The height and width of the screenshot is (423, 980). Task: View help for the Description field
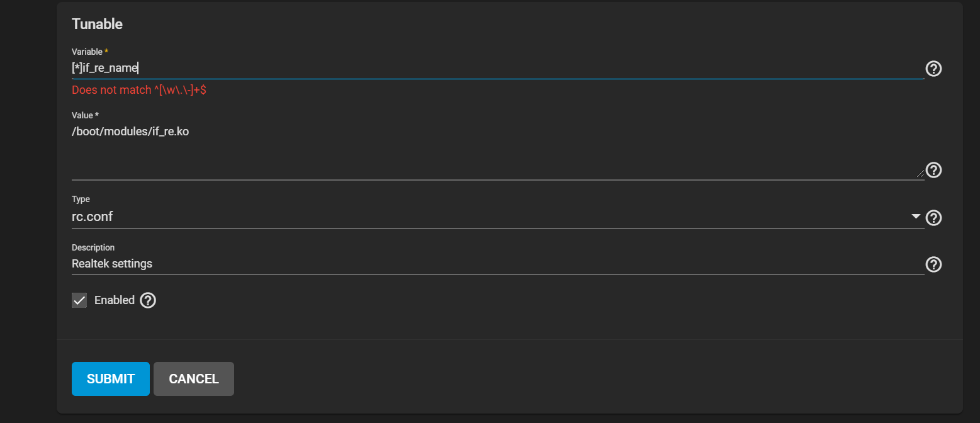934,264
